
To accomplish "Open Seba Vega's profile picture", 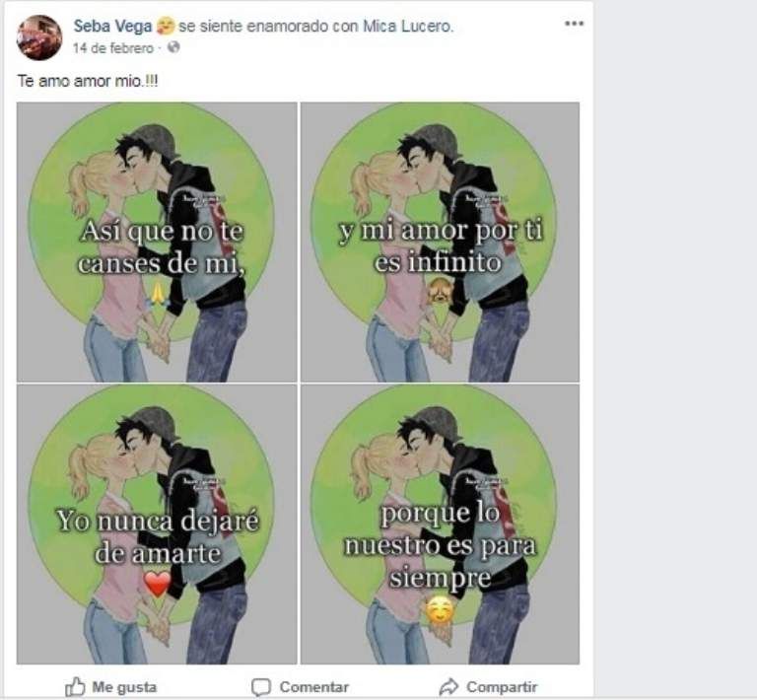I will point(39,37).
